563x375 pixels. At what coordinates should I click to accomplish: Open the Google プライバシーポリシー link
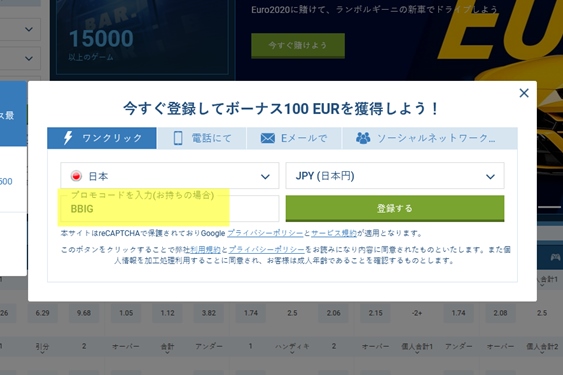pos(265,233)
